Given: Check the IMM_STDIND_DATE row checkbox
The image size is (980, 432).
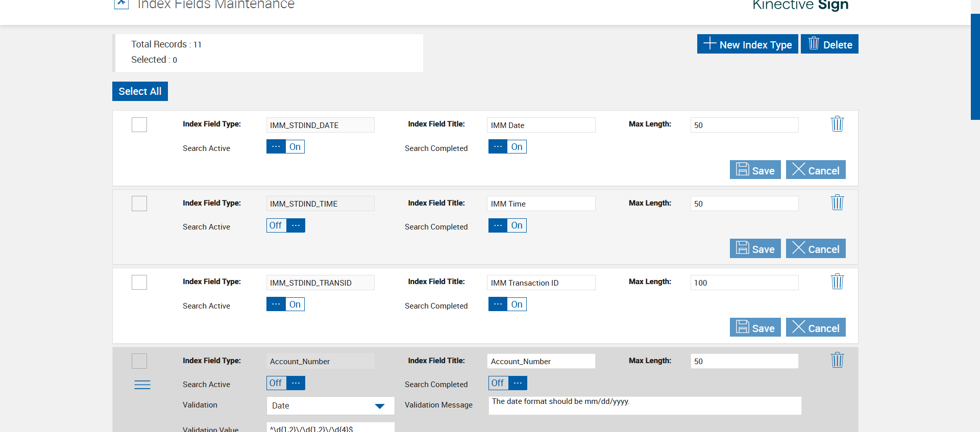Looking at the screenshot, I should (139, 125).
